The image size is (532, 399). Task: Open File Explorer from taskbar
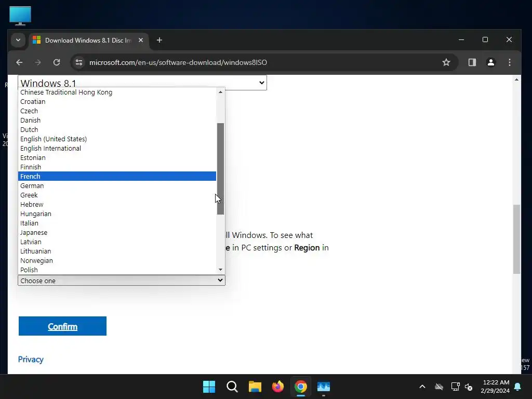[255, 387]
